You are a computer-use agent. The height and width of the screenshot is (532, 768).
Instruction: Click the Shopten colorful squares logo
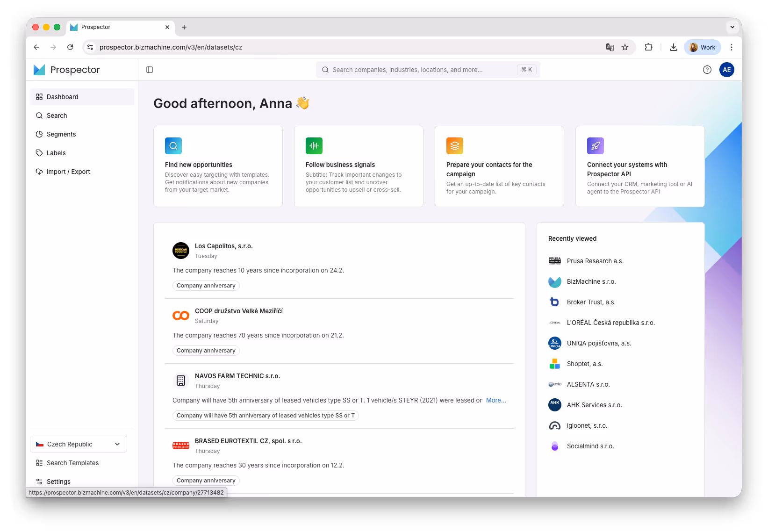click(x=555, y=364)
